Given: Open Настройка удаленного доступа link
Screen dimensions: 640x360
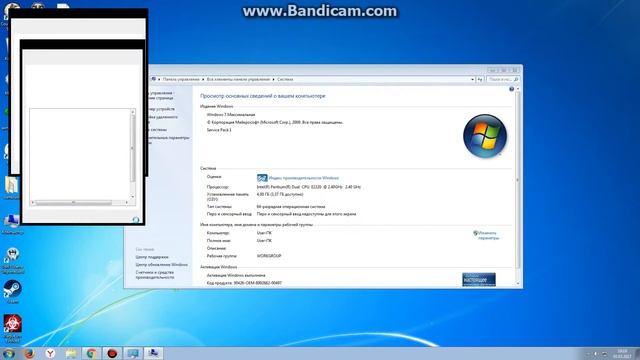Looking at the screenshot, I should (x=163, y=119).
